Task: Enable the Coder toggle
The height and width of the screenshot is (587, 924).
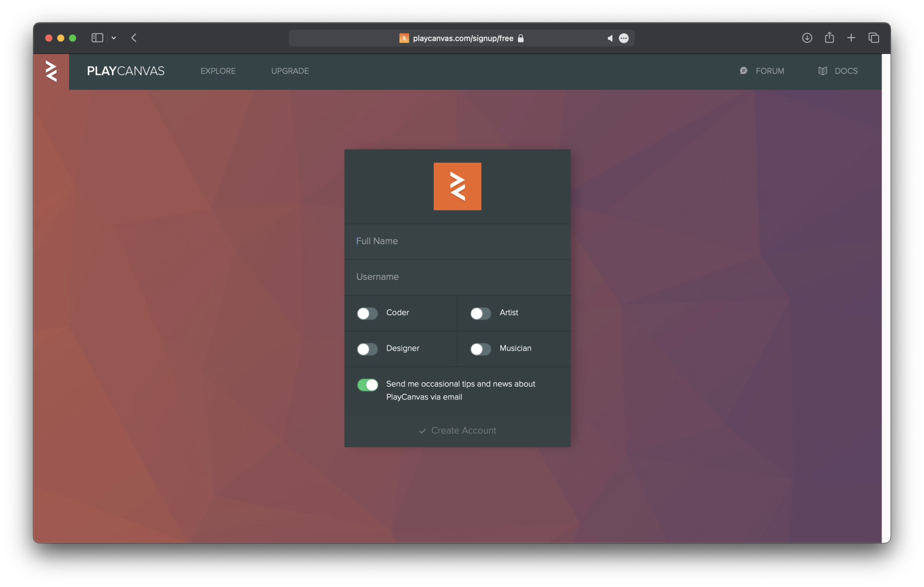Action: point(367,313)
